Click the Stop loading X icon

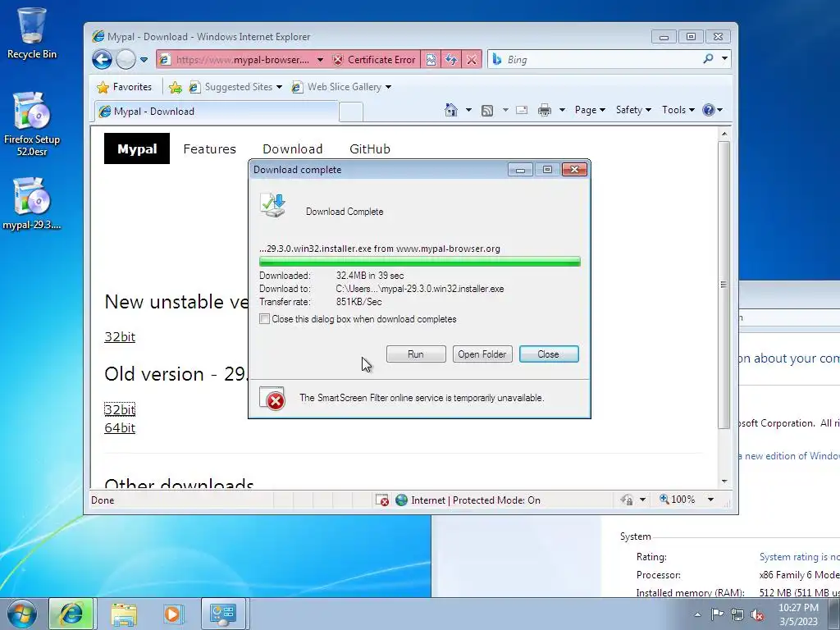(x=472, y=59)
